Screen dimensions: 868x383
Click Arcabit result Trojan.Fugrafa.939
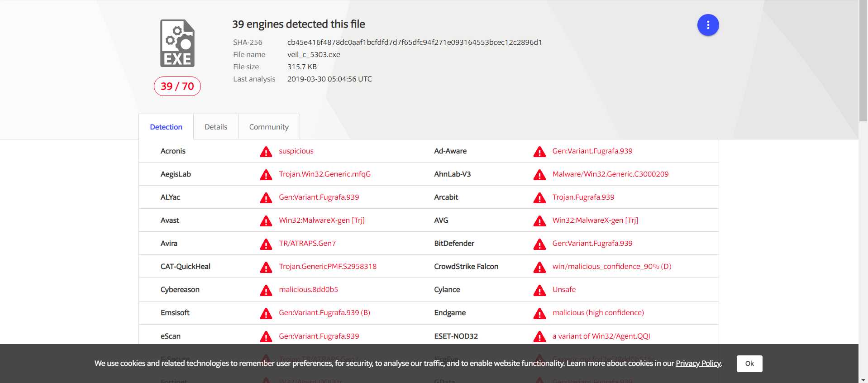583,197
